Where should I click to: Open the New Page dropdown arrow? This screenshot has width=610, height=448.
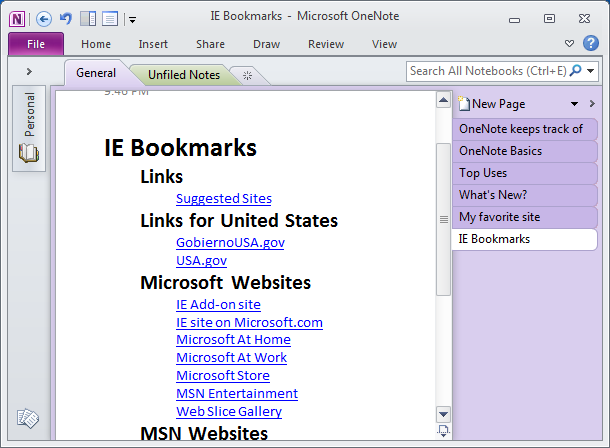(x=574, y=104)
